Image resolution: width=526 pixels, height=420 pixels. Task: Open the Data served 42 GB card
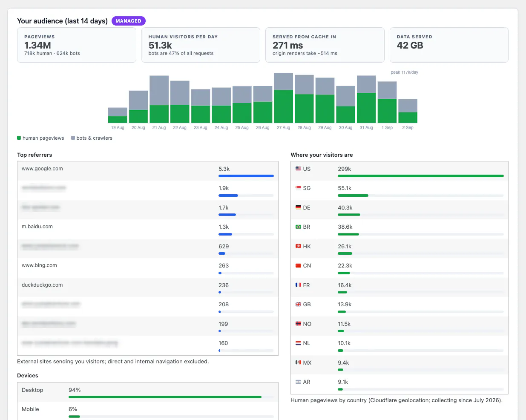click(449, 45)
